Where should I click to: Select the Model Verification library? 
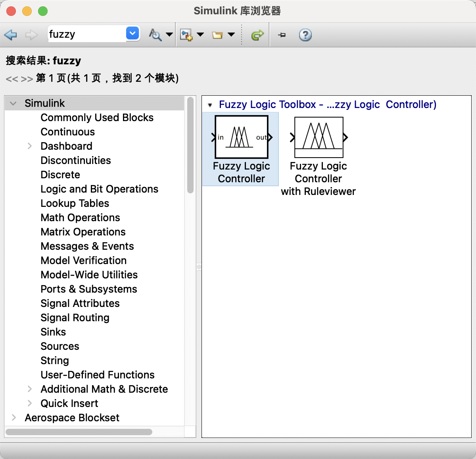[x=84, y=260]
